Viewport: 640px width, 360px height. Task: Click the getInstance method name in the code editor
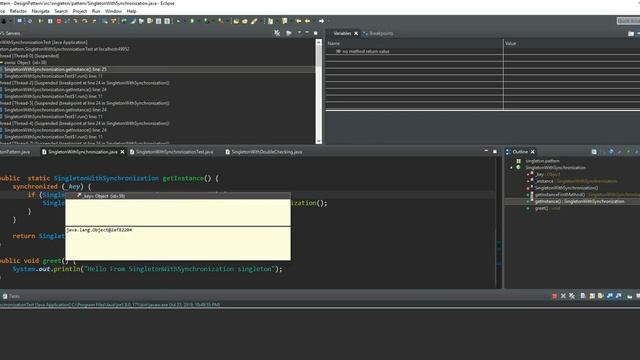coord(183,178)
